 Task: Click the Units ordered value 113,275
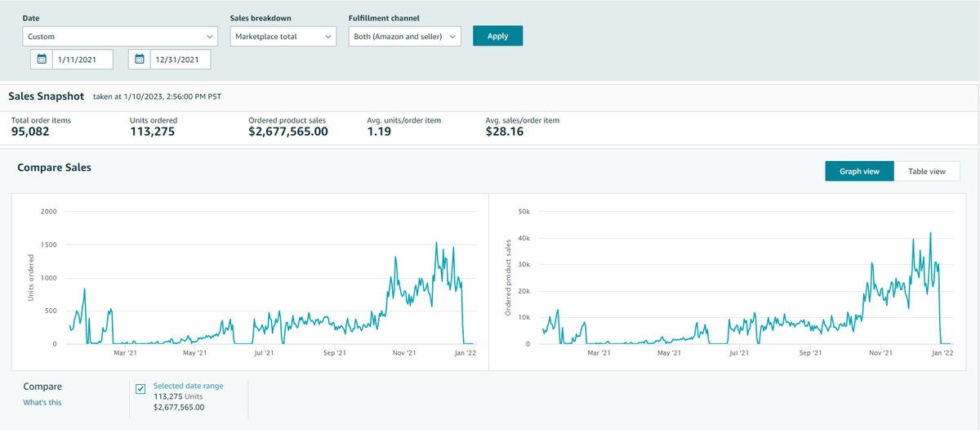point(152,132)
